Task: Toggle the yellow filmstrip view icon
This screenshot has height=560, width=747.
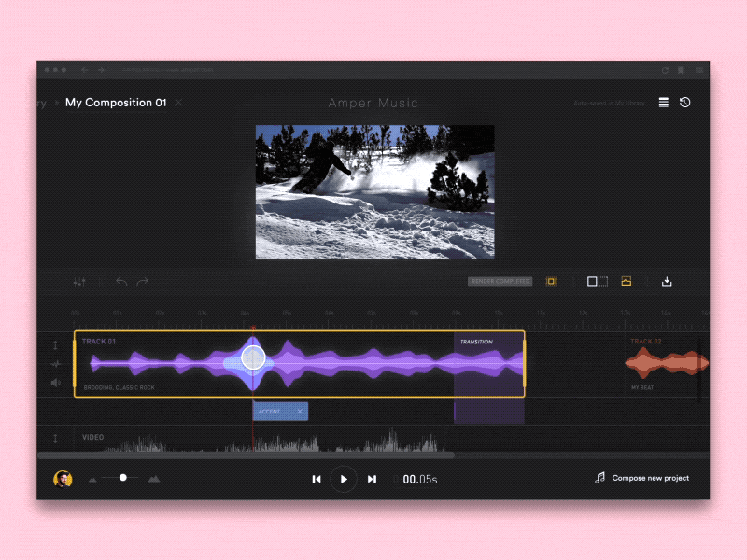Action: click(550, 281)
